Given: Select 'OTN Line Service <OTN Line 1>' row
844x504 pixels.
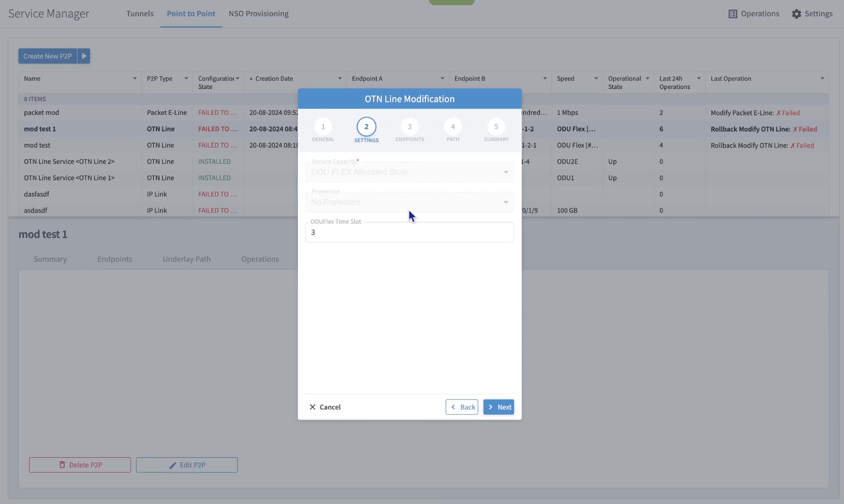Looking at the screenshot, I should (x=69, y=178).
